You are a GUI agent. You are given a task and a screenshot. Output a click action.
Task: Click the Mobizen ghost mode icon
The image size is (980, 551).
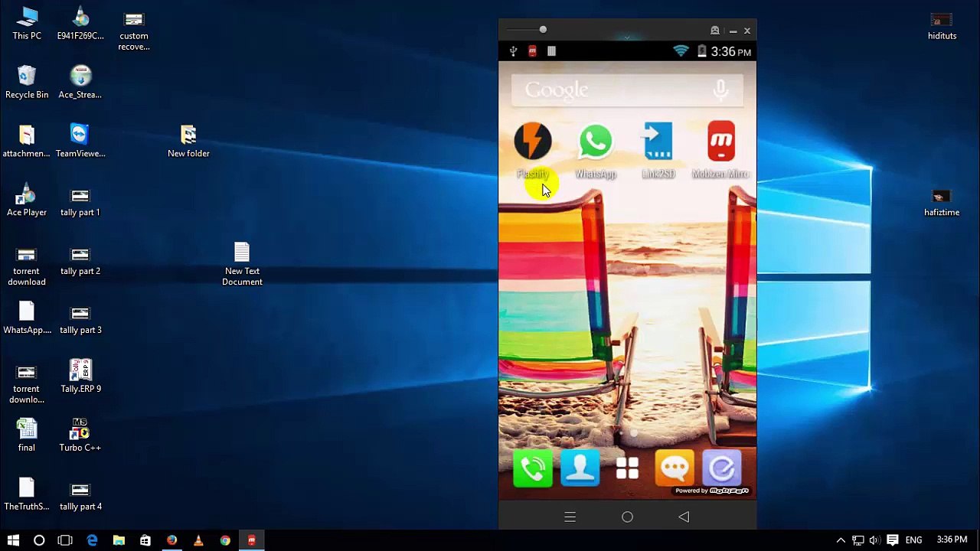tap(715, 31)
